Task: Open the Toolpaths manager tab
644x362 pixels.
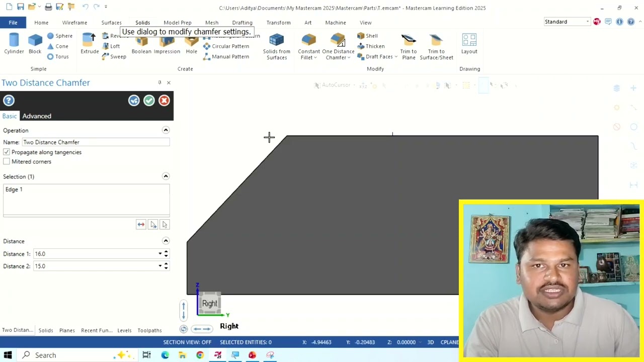Action: (x=150, y=330)
